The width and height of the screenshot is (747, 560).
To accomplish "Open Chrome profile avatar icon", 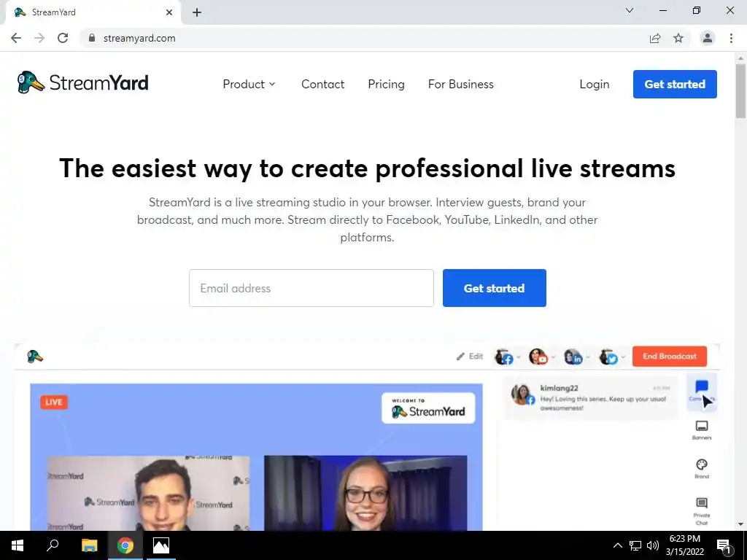I will (x=708, y=38).
